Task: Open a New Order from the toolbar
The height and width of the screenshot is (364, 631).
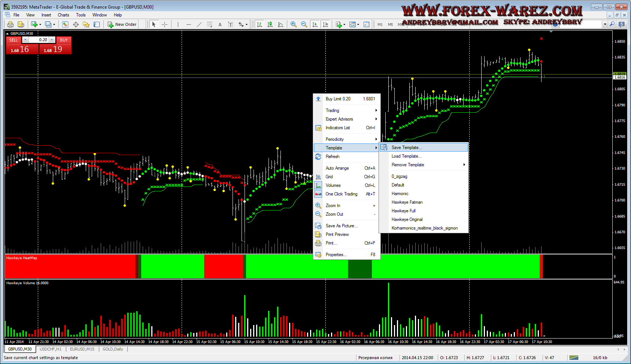Action: pyautogui.click(x=122, y=24)
